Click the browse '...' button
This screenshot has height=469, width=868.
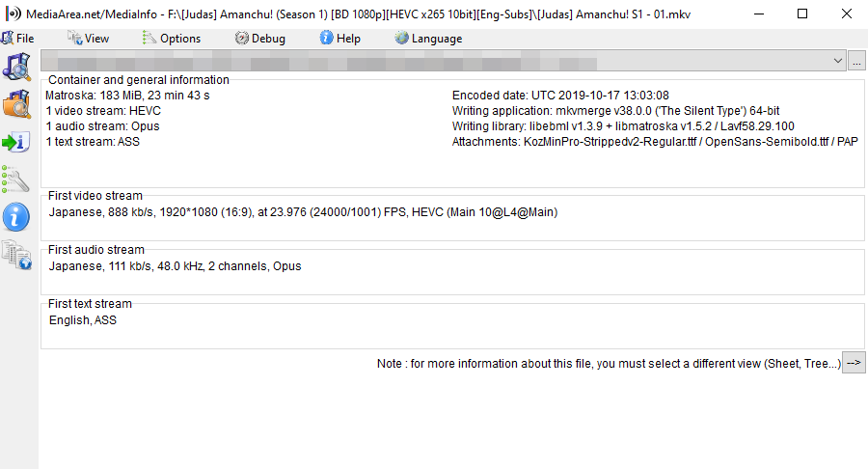pyautogui.click(x=856, y=61)
